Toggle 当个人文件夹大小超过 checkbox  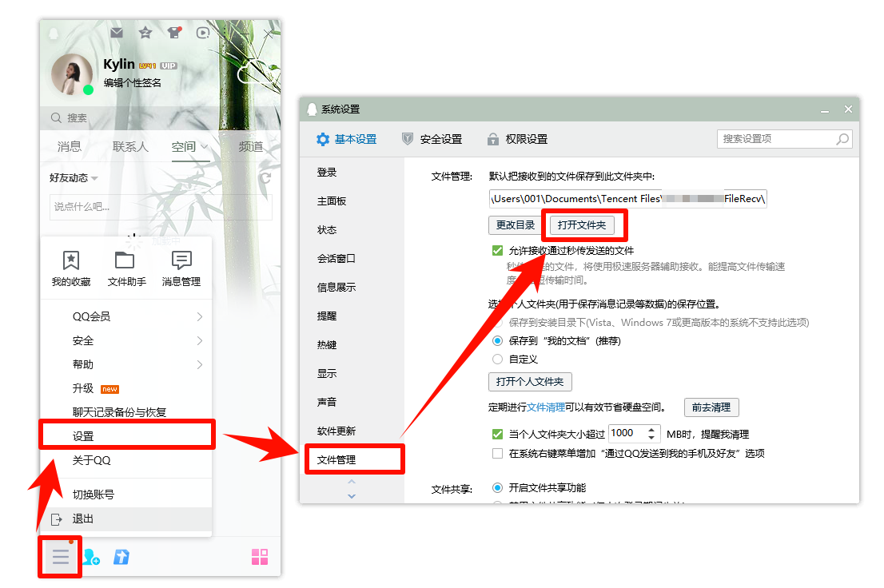coord(497,434)
